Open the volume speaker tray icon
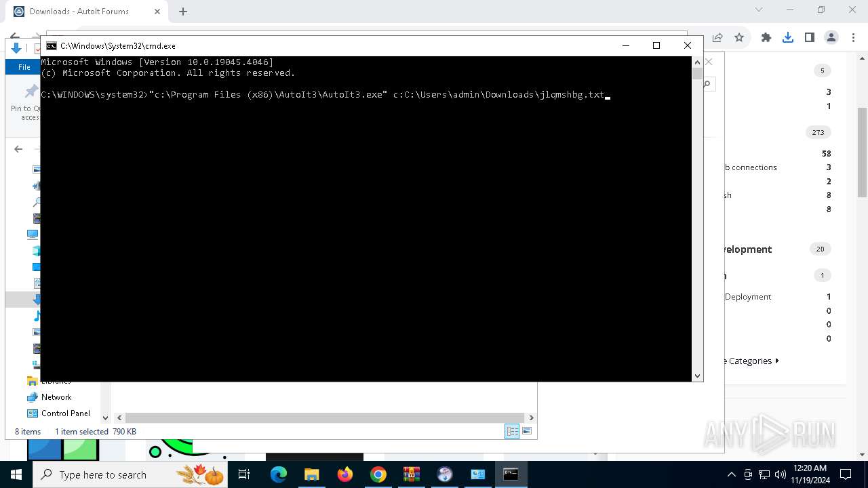868x488 pixels. (x=780, y=474)
